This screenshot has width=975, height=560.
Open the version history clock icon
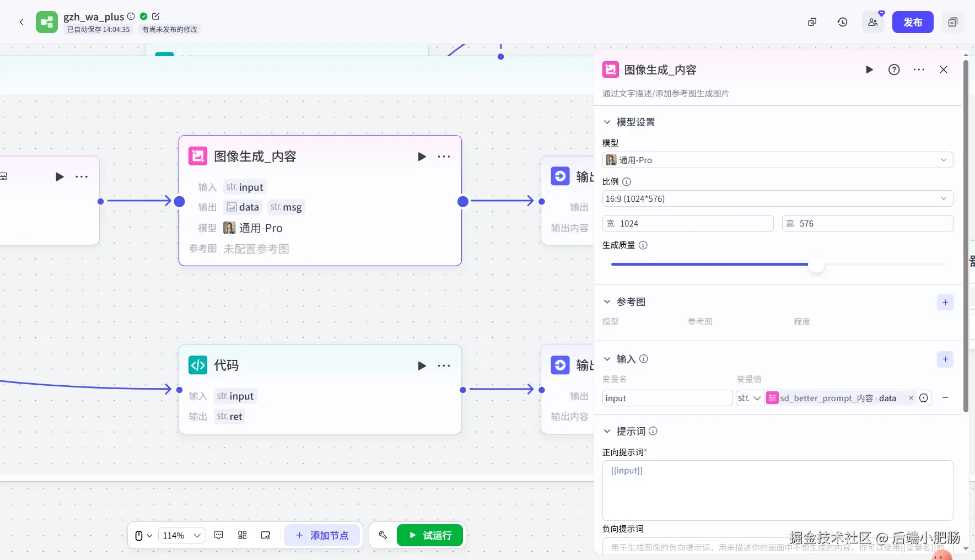(843, 22)
